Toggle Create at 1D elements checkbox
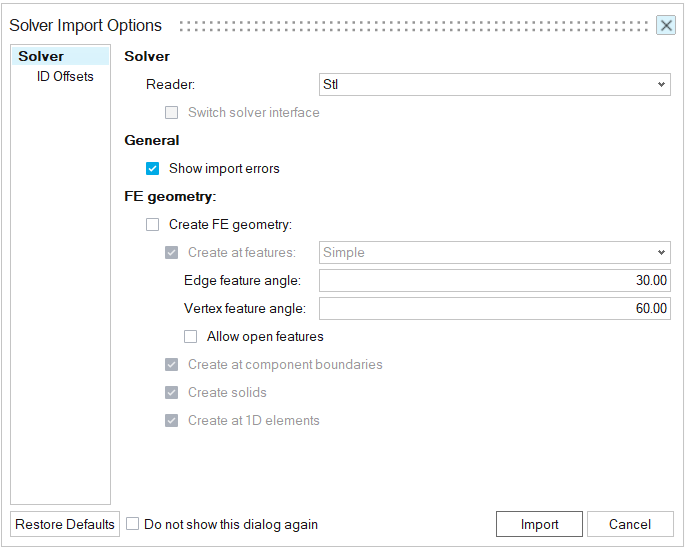The height and width of the screenshot is (548, 685). (172, 421)
